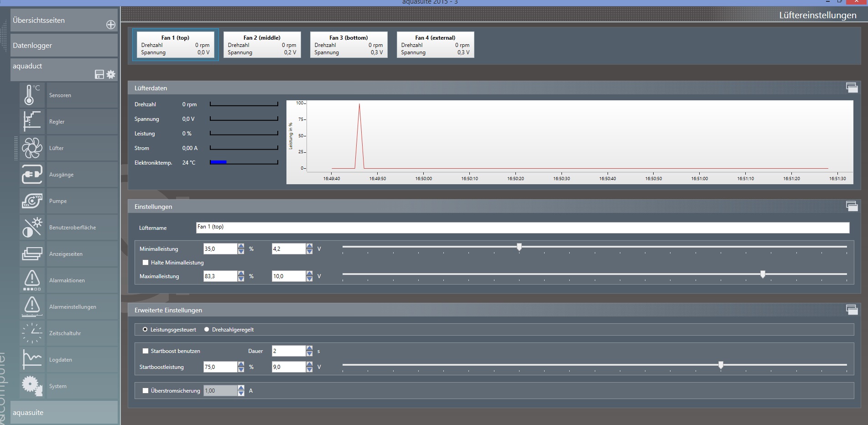This screenshot has width=868, height=425.
Task: Click the Zeitschaltuhr clock icon
Action: click(32, 333)
